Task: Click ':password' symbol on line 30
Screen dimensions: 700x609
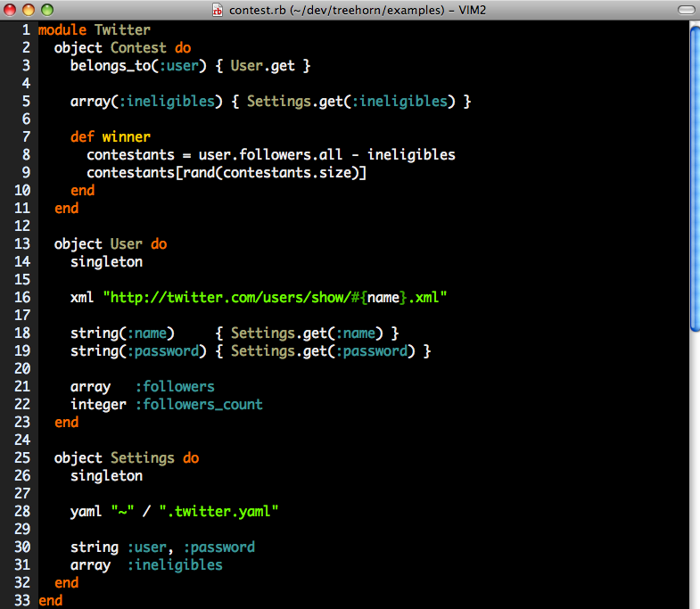Action: 218,547
